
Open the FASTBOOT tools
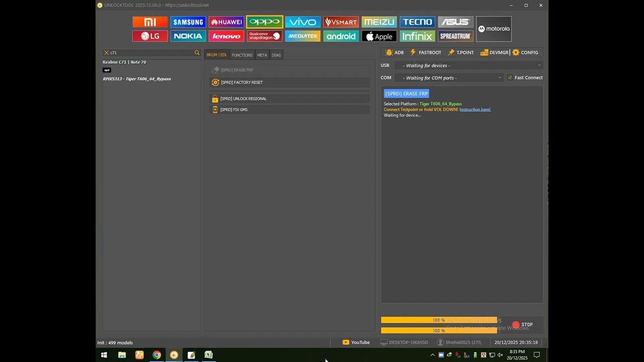tap(426, 52)
